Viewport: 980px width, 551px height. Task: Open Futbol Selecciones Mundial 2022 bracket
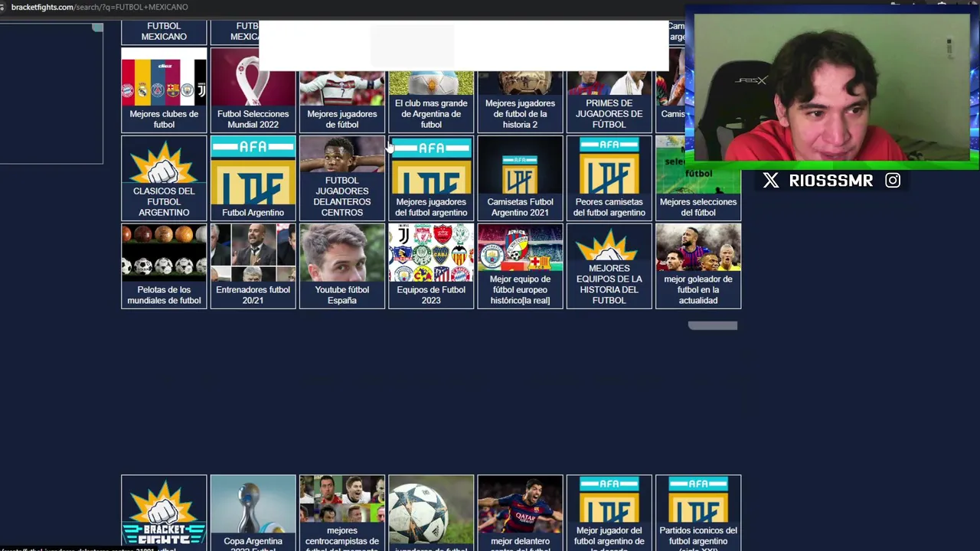coord(253,90)
